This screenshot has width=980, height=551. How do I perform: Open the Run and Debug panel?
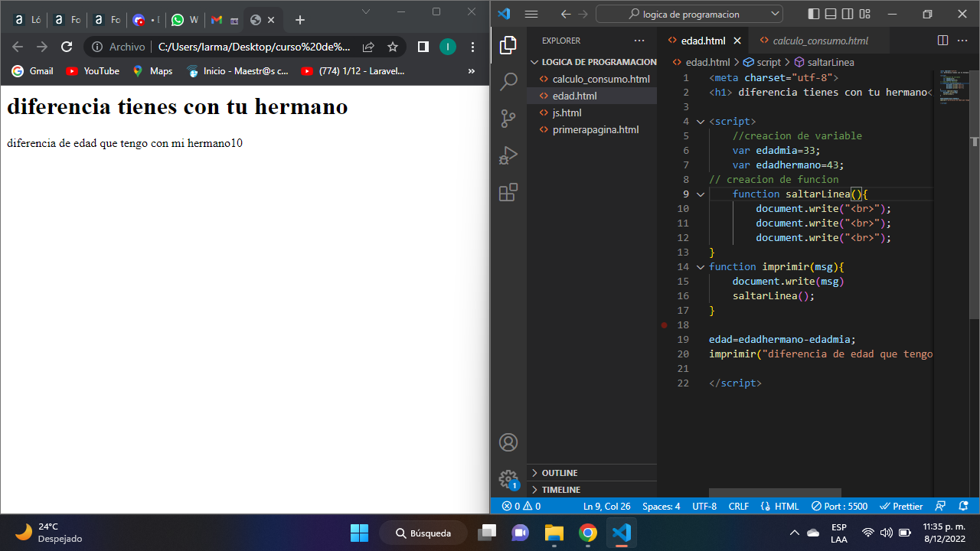pyautogui.click(x=508, y=155)
